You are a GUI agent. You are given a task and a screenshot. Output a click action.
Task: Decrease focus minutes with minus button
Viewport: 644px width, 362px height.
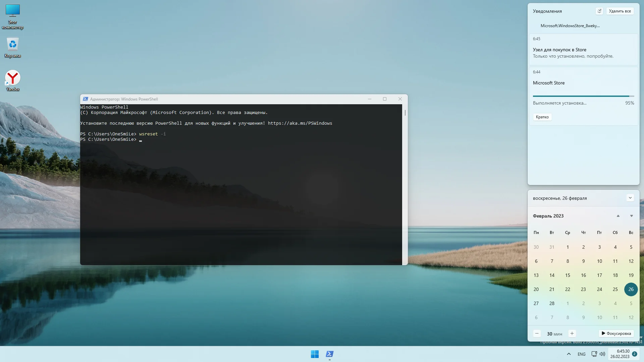click(x=537, y=334)
